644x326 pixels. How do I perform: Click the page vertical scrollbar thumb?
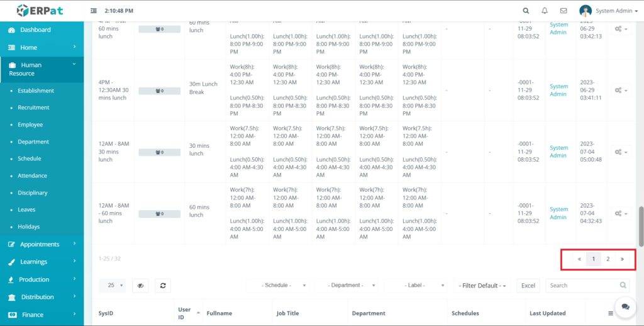[x=641, y=225]
